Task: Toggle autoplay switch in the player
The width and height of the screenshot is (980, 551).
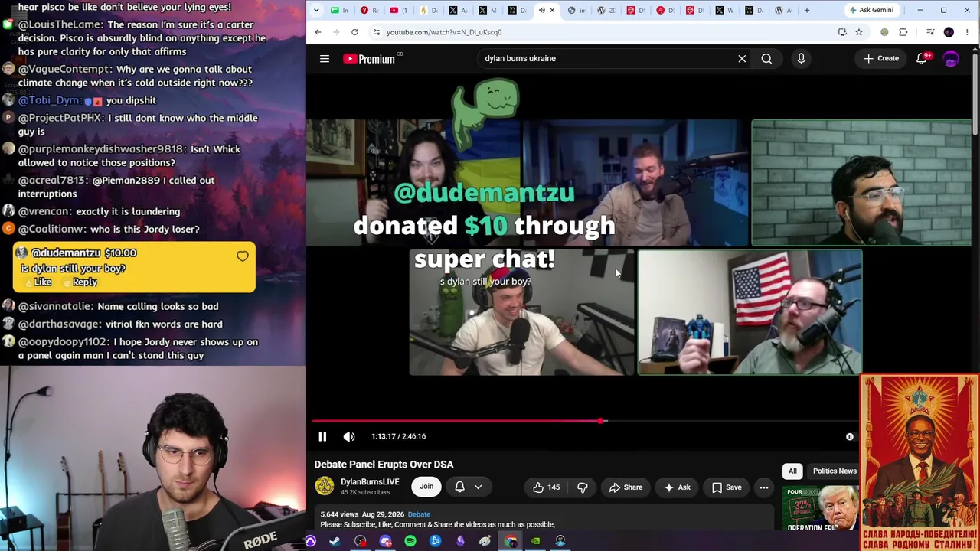Action: [x=849, y=436]
